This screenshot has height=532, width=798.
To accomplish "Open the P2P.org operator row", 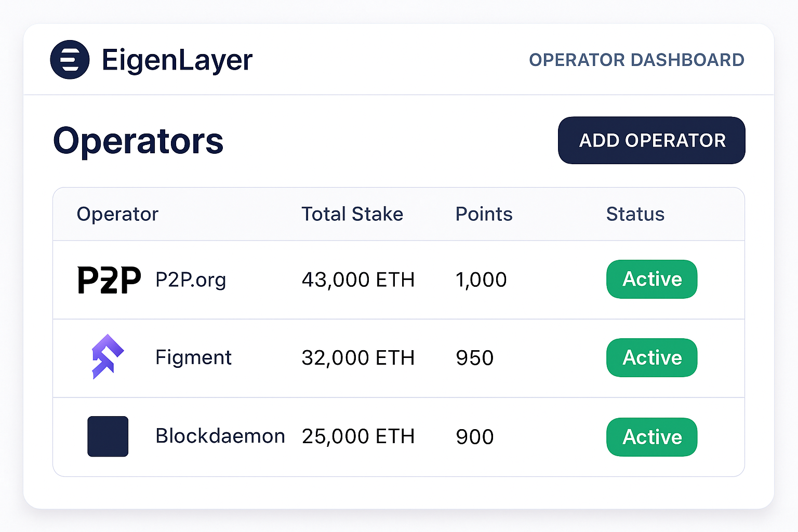I will coord(191,280).
